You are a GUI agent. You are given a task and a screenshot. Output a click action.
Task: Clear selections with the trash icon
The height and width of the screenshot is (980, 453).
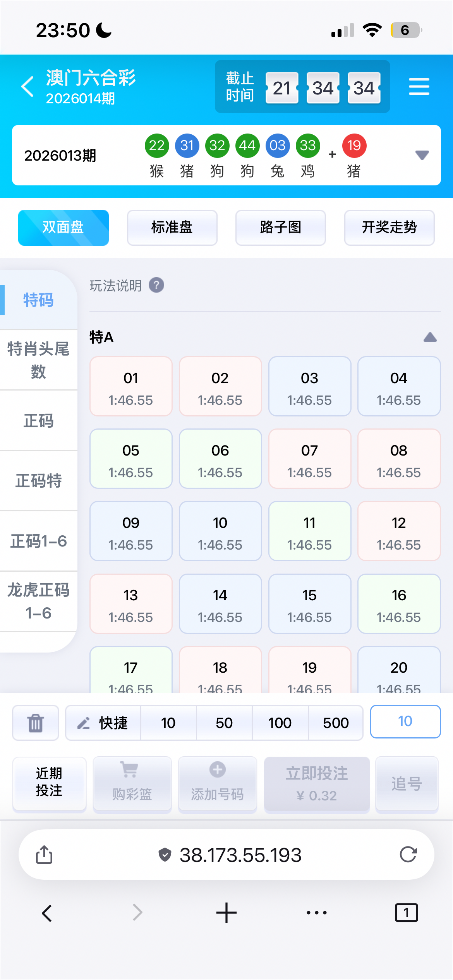36,723
